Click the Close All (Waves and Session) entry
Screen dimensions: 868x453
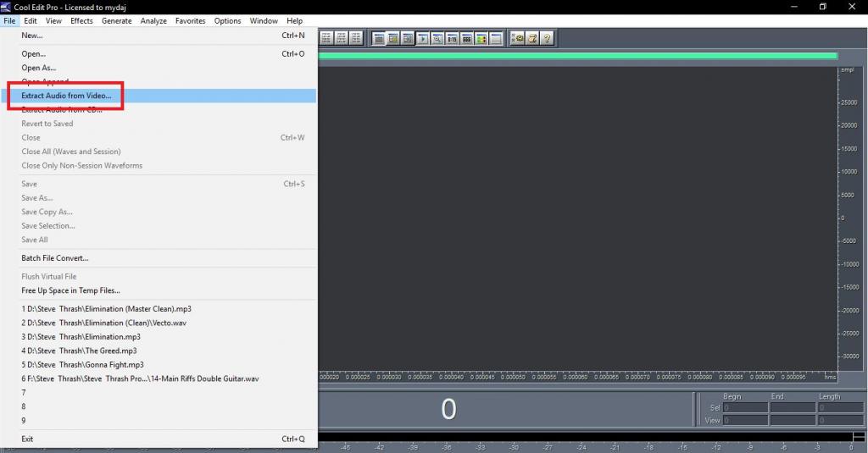(159, 152)
